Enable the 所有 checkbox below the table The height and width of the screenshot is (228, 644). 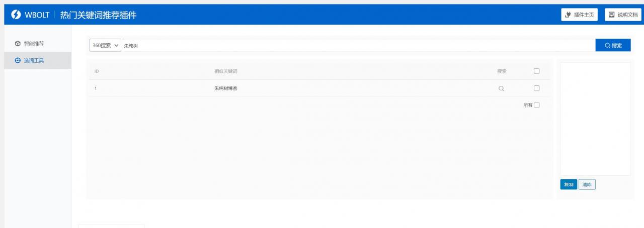[x=536, y=105]
